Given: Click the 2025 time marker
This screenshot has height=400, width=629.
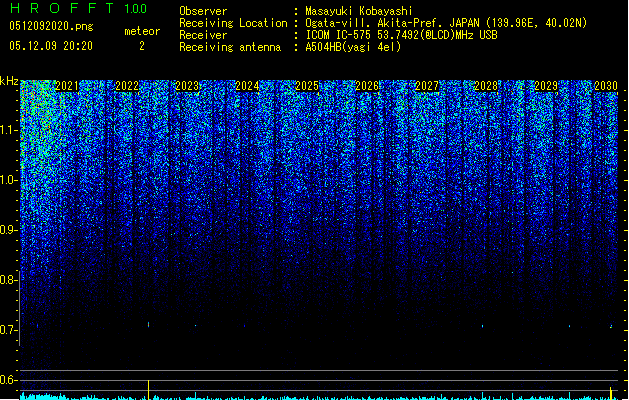Looking at the screenshot, I should [x=307, y=86].
